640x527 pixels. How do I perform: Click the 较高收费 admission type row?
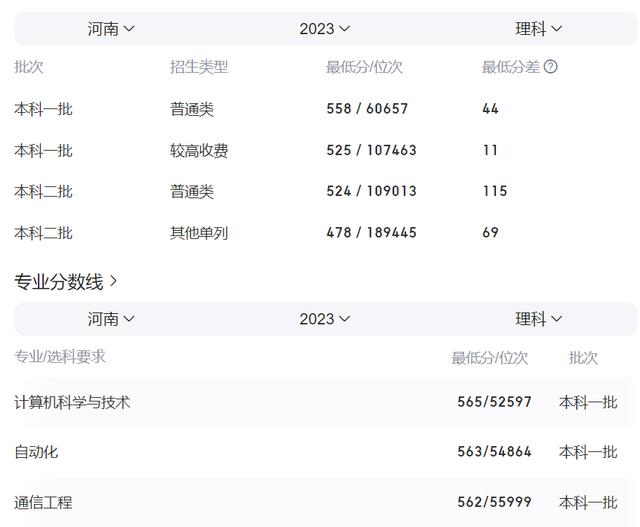pyautogui.click(x=199, y=151)
